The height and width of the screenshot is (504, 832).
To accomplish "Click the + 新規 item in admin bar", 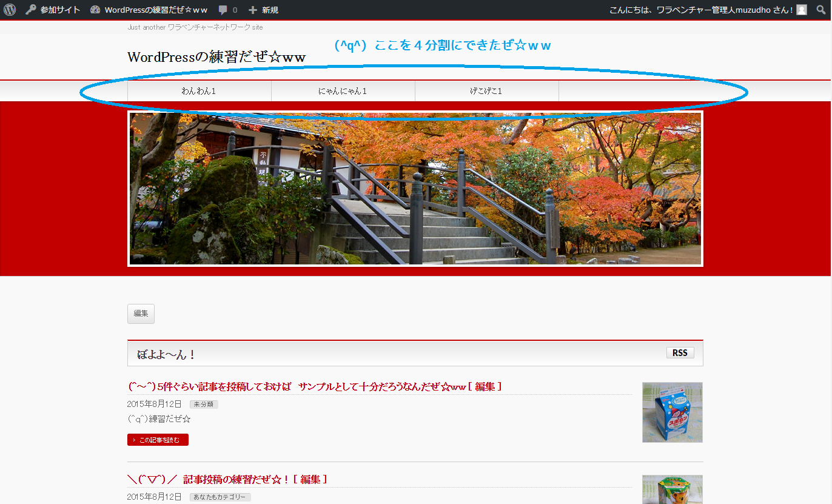I will point(264,10).
